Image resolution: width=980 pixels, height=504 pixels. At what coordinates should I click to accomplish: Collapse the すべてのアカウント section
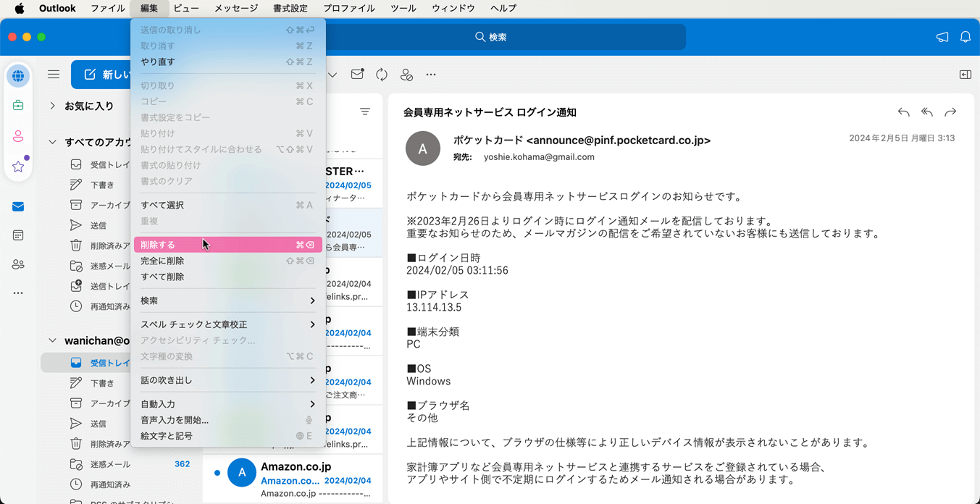pyautogui.click(x=52, y=142)
